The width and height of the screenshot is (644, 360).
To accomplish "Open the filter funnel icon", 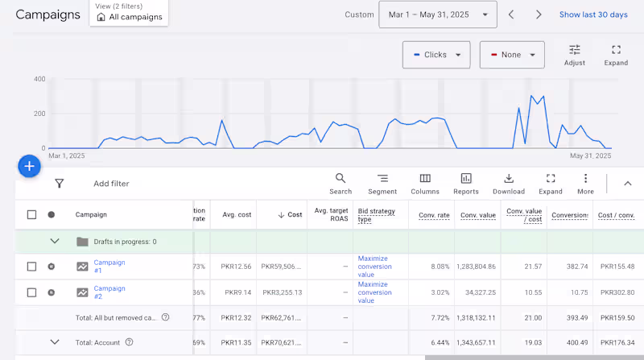I will click(x=59, y=184).
